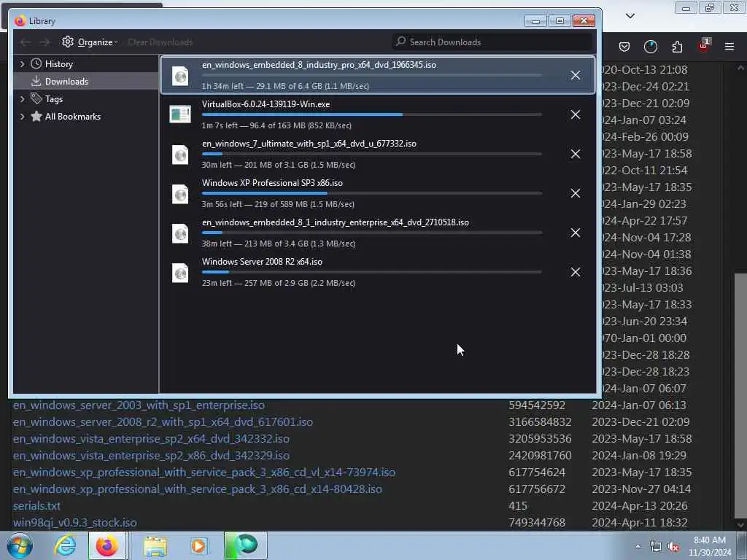Open Windows Explorer from taskbar
The image size is (747, 560).
coord(155,546)
